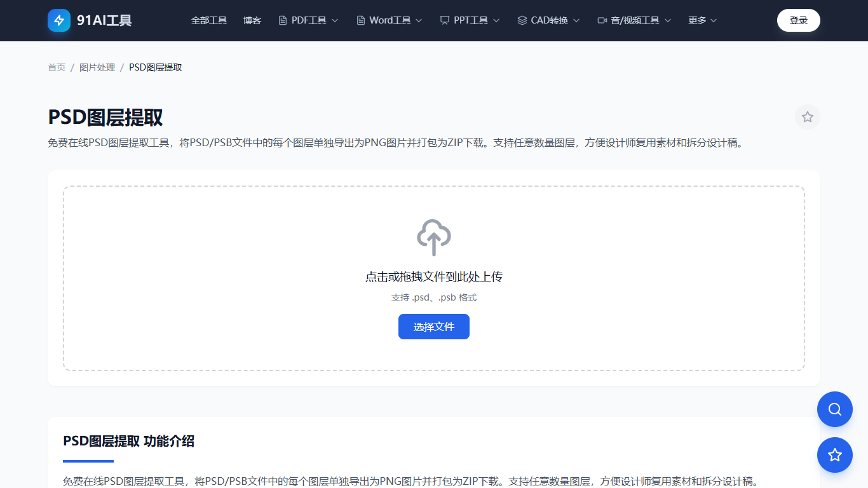868x488 pixels.
Task: Click the PPT工具 presentation icon
Action: [x=445, y=20]
